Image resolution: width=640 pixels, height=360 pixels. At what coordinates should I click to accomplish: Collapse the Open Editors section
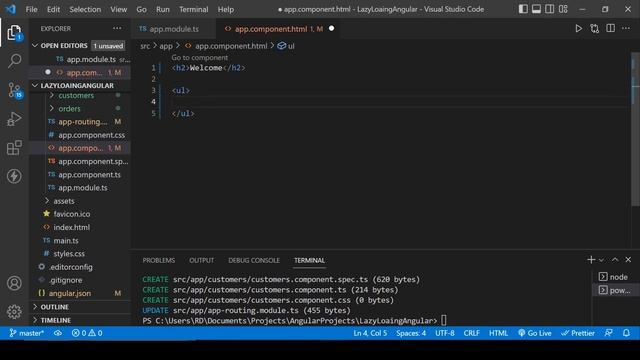(x=80, y=46)
